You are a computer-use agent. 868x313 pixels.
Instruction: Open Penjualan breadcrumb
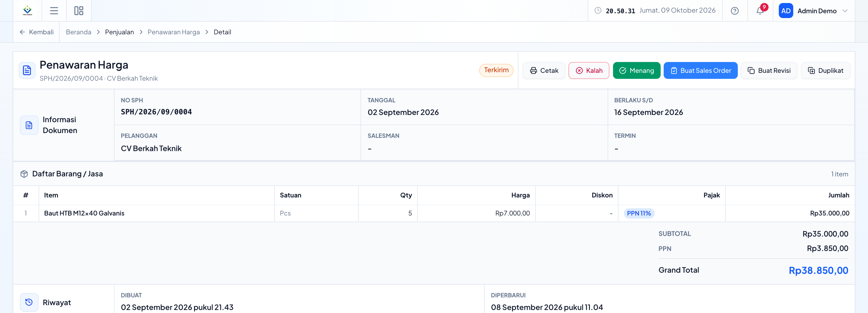(119, 32)
